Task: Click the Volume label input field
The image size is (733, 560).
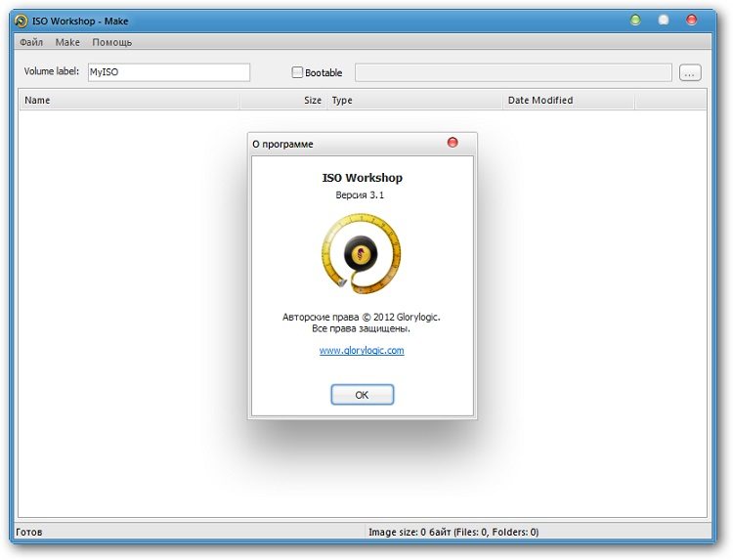Action: [169, 72]
